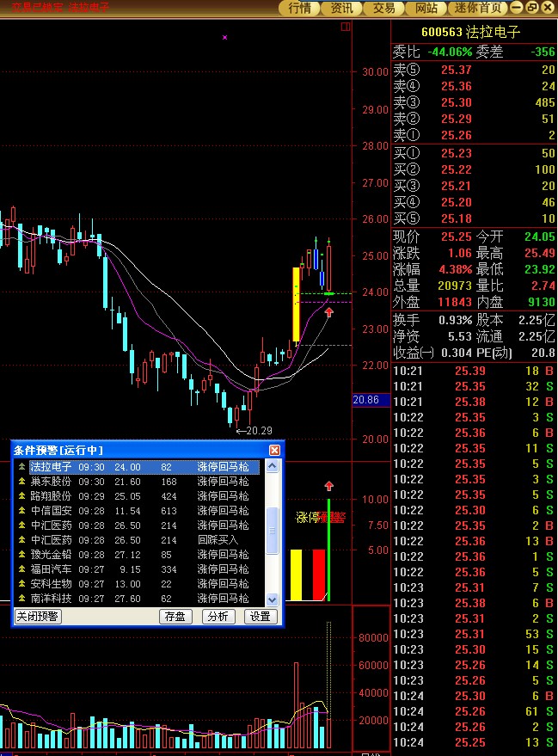Click the 600563 法拉电子 stock title
The height and width of the screenshot is (756, 558).
[x=471, y=33]
